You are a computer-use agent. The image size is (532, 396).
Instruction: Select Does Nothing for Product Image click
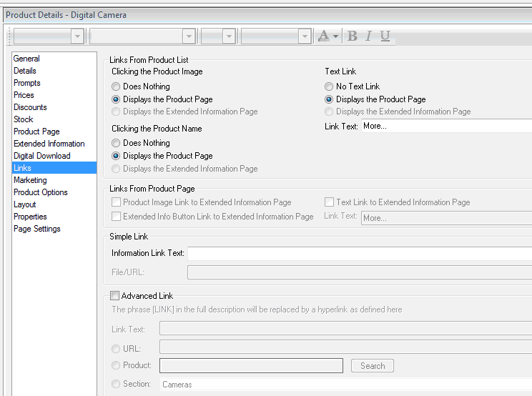pyautogui.click(x=117, y=86)
